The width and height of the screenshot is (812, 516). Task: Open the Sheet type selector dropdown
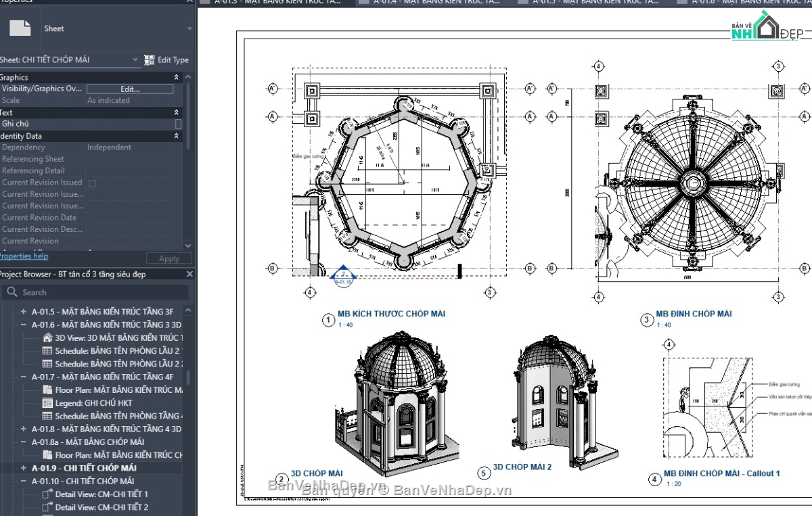(x=189, y=29)
